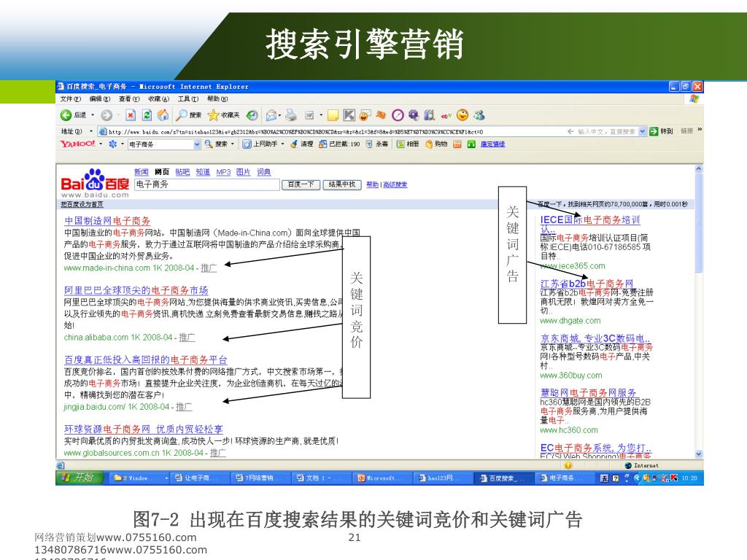Click the K logo toolbar icon
Image resolution: width=747 pixels, height=560 pixels.
(349, 114)
